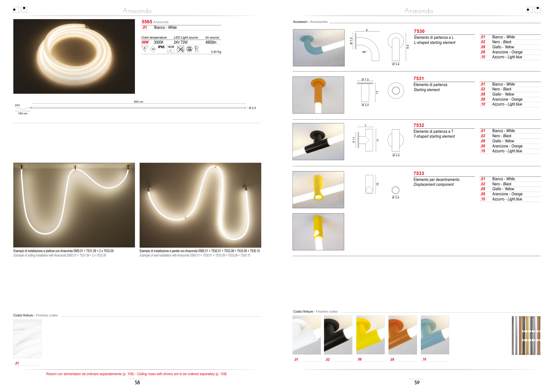Open the ceiling installation example photo
Image resolution: width=554 pixels, height=392 pixels.
coord(74,205)
